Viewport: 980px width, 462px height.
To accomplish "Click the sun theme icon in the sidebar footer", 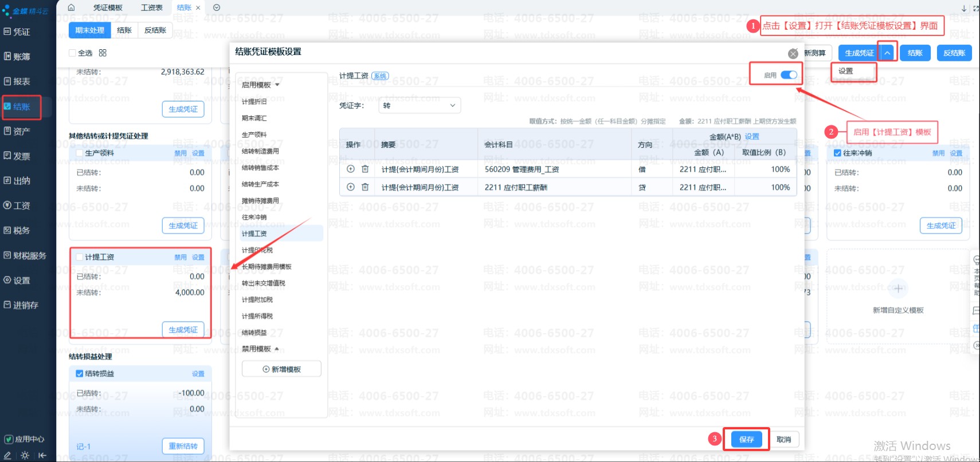I will (25, 456).
